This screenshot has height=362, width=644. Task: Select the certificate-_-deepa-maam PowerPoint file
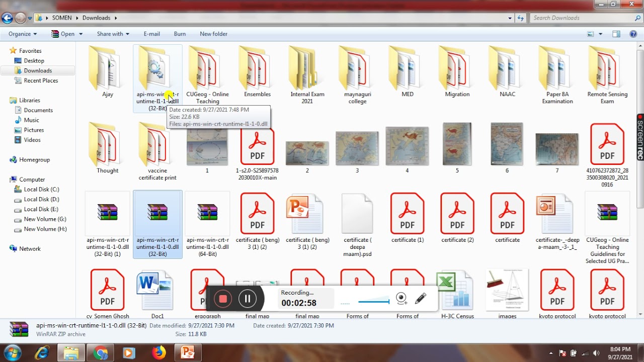coord(557,221)
